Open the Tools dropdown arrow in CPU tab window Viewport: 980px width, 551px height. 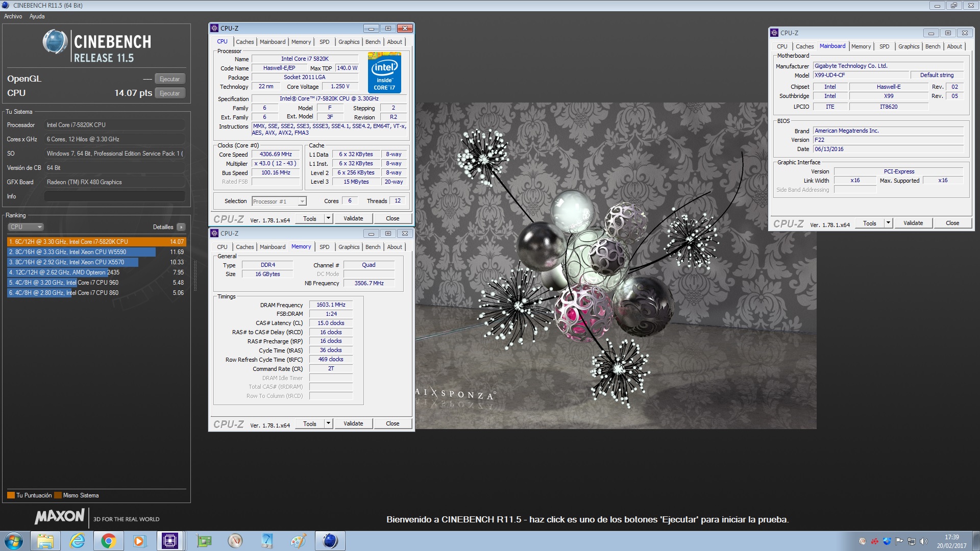pos(328,218)
